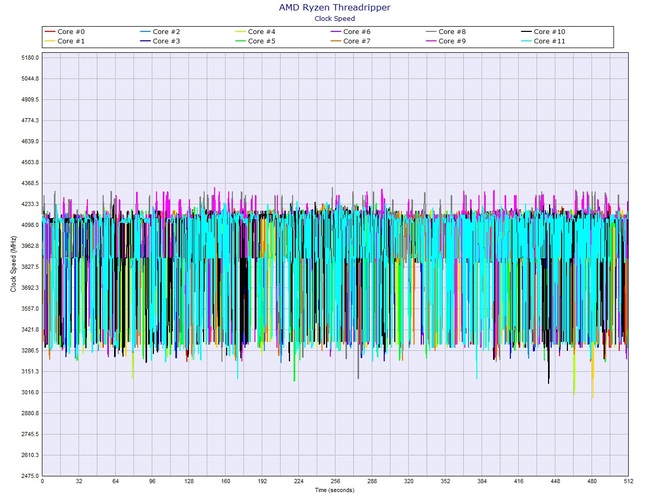Viewport: 670px width, 502px height.
Task: Click the 64 tick on time axis
Action: coord(115,481)
